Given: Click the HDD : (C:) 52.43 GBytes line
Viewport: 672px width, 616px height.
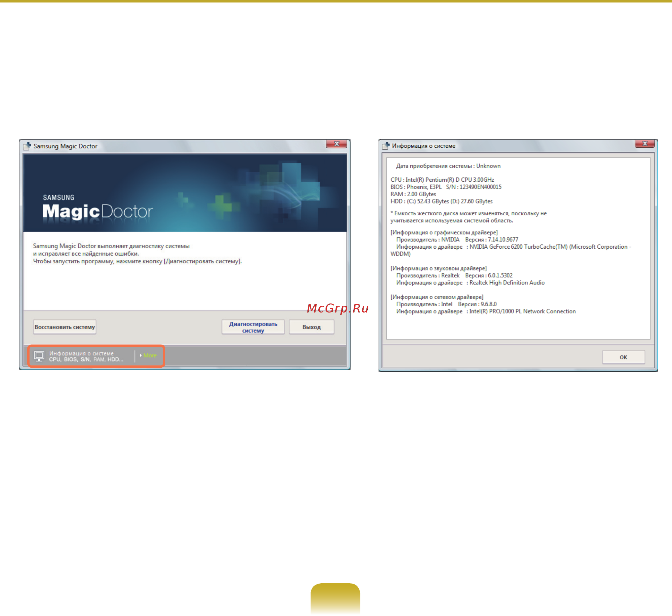Looking at the screenshot, I should click(x=442, y=201).
